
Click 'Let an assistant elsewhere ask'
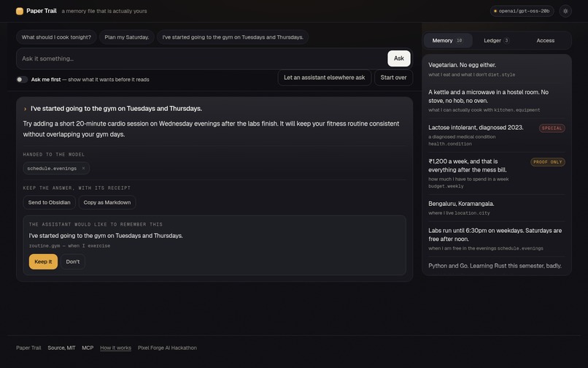[325, 77]
